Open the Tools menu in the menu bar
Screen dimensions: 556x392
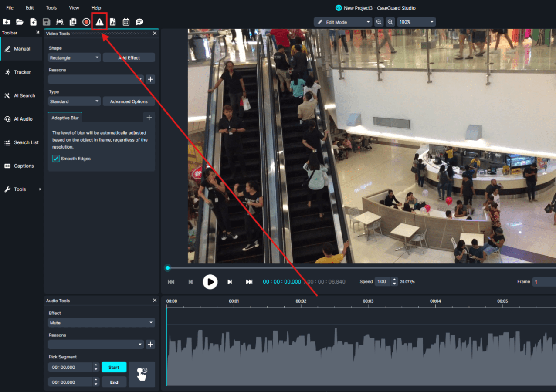(51, 8)
